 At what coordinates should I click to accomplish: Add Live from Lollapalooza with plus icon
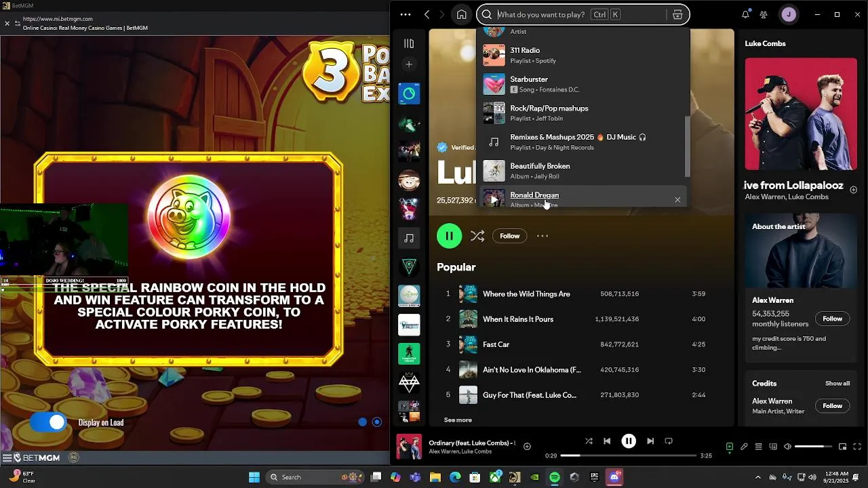854,190
